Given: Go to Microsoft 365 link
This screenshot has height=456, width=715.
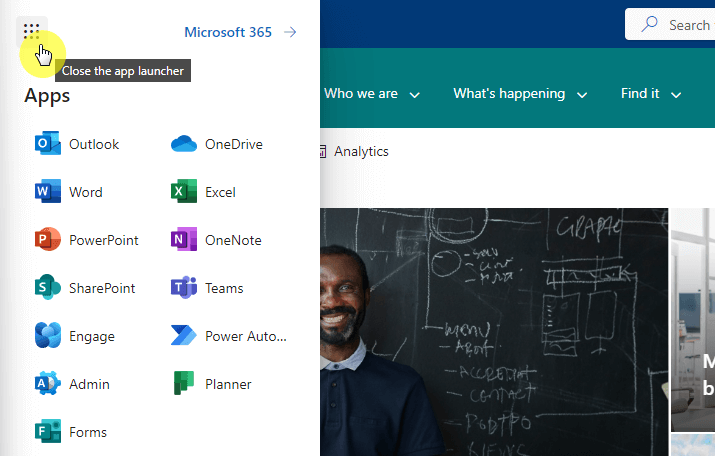Looking at the screenshot, I should pyautogui.click(x=228, y=32).
